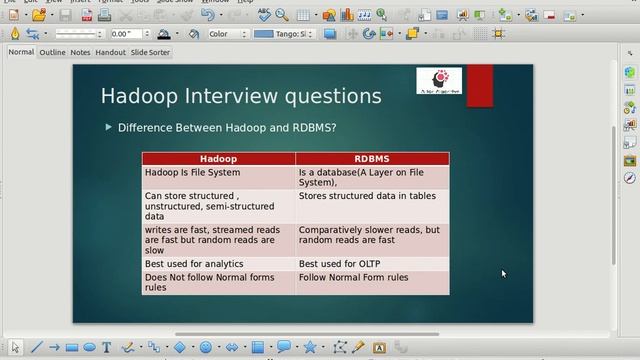Image resolution: width=640 pixels, height=360 pixels.
Task: Insert an image with the gallery shapes icon
Action: click(329, 15)
